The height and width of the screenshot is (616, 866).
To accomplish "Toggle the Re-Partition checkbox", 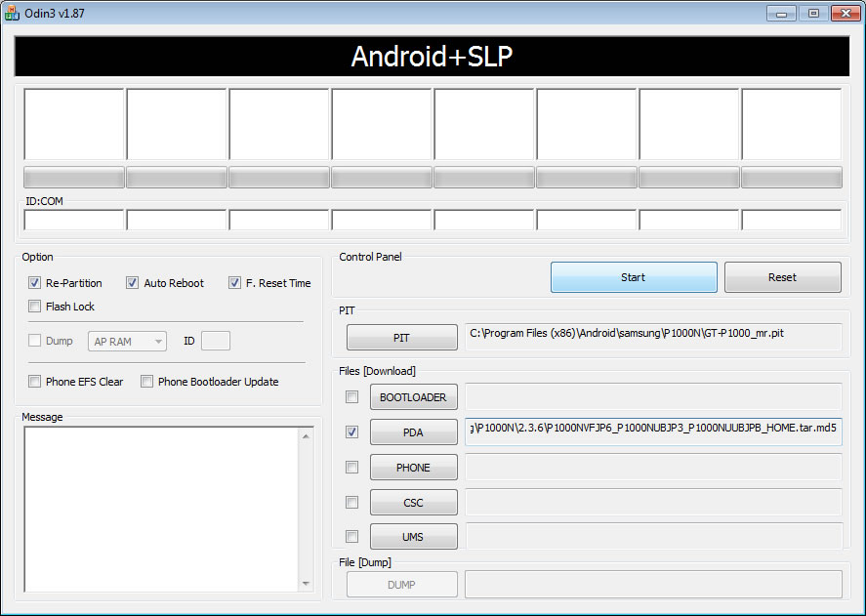I will coord(34,283).
